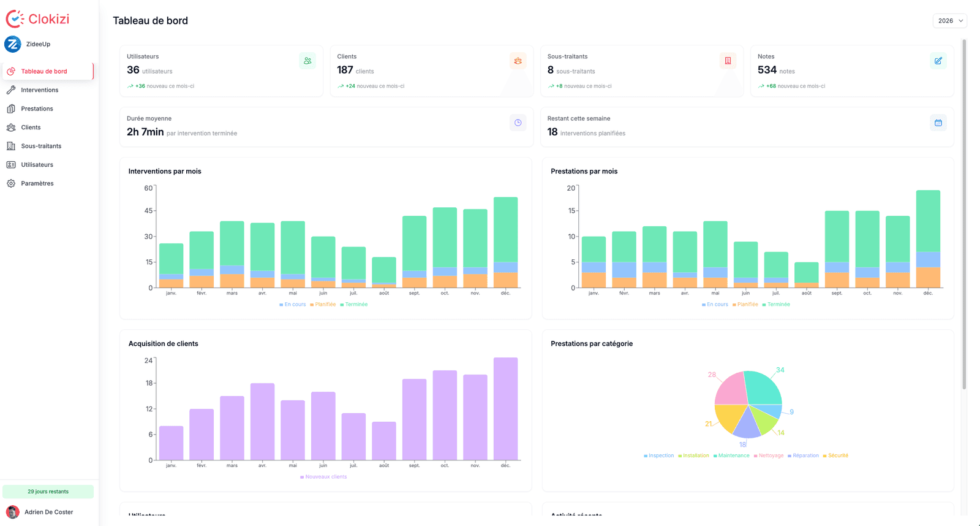The width and height of the screenshot is (980, 526).
Task: Toggle En cours legend in Prestations par mois
Action: pos(715,305)
